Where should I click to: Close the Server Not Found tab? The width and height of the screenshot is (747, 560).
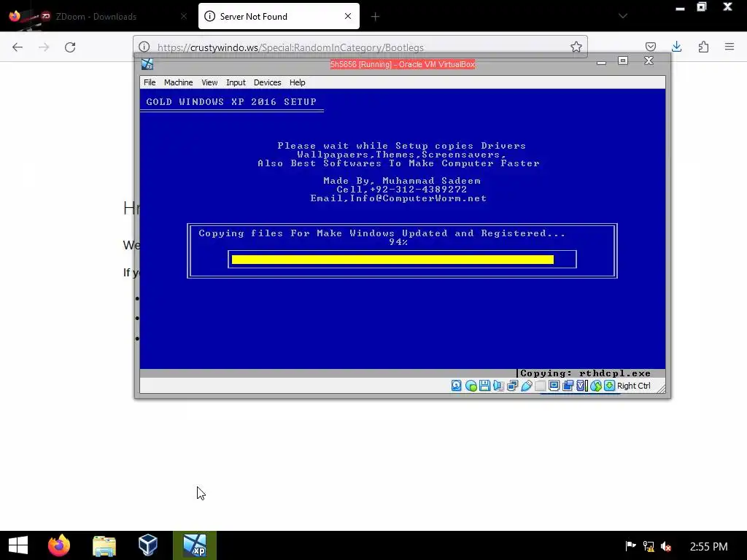tap(348, 16)
